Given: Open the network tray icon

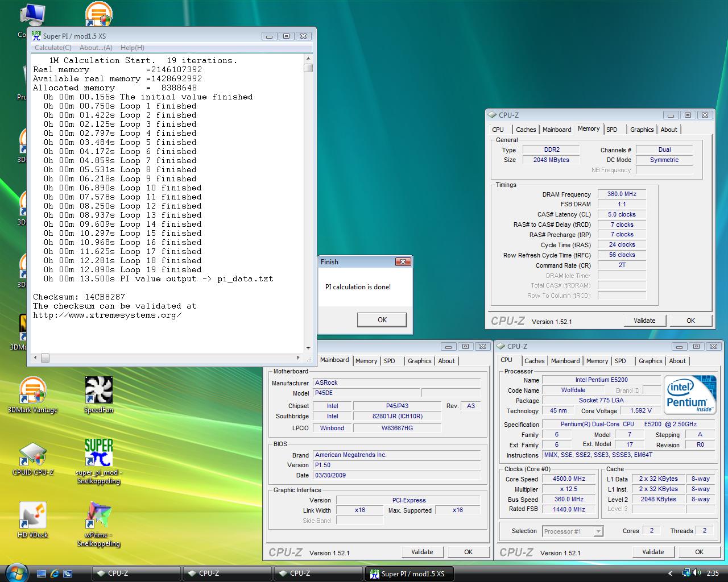Looking at the screenshot, I should point(686,573).
